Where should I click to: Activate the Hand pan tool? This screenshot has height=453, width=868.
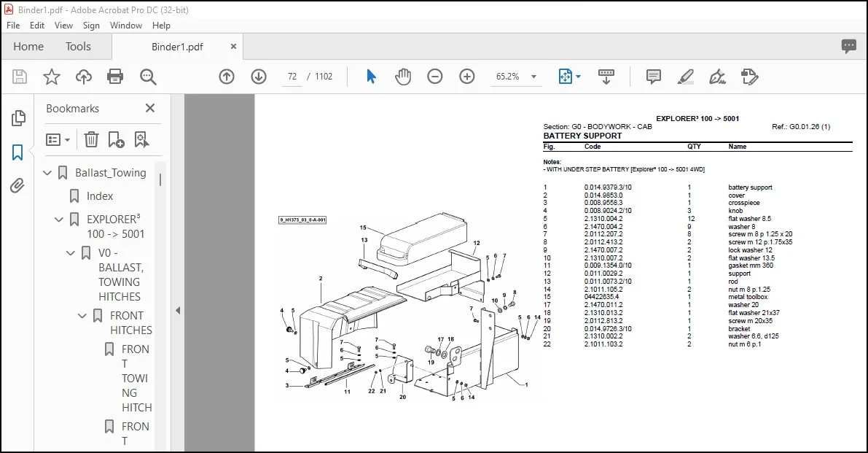[403, 77]
